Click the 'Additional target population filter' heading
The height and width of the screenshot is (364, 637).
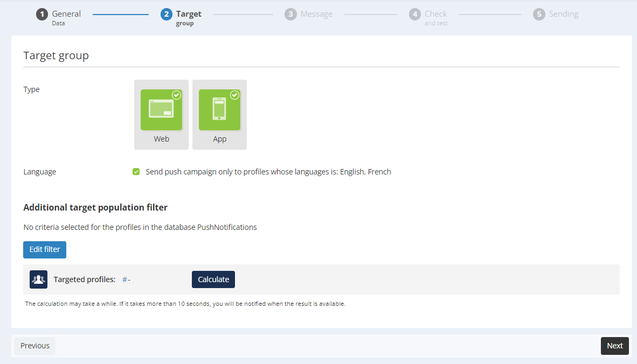(95, 207)
